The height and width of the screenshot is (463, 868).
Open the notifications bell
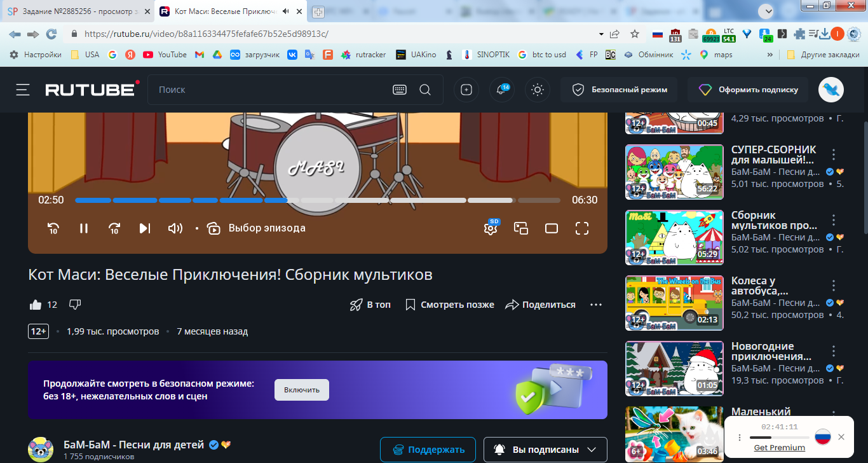[502, 90]
